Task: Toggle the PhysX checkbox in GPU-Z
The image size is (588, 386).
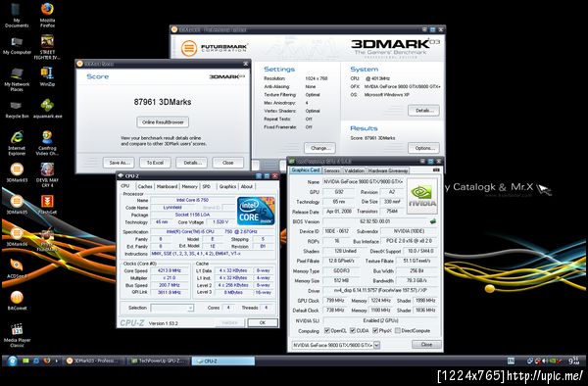Action: point(375,331)
